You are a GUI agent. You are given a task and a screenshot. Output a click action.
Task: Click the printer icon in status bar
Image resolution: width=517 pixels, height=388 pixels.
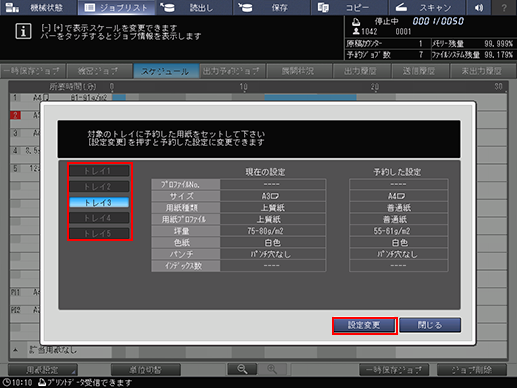pos(42,382)
